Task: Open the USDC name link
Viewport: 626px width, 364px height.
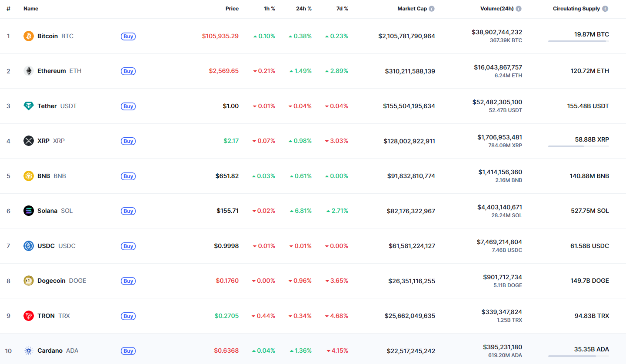Action: pos(57,246)
